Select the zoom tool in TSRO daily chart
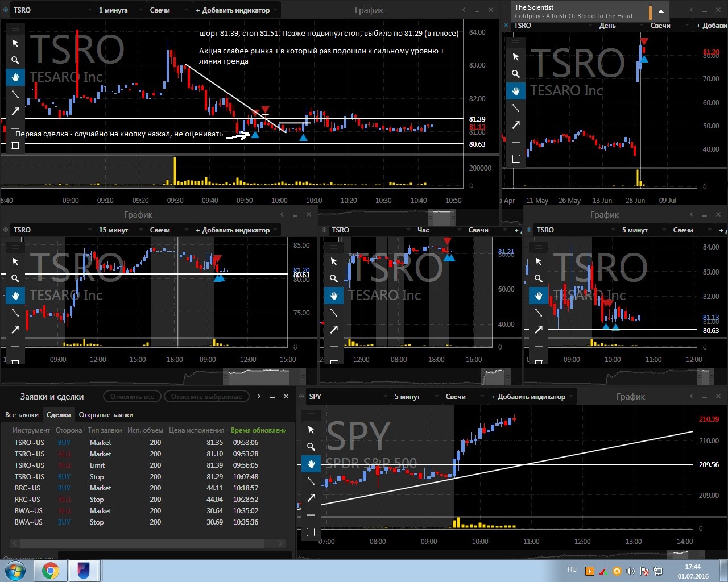The width and height of the screenshot is (728, 582). pyautogui.click(x=516, y=74)
